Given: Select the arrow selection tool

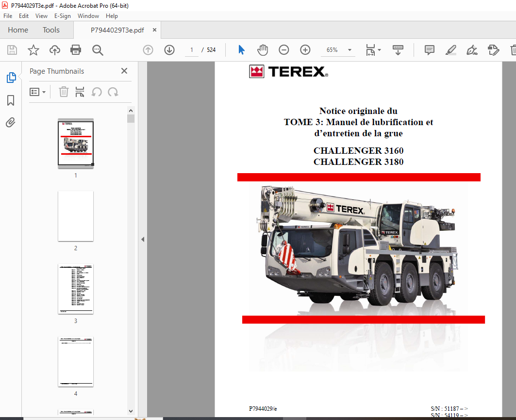Looking at the screenshot, I should (242, 50).
